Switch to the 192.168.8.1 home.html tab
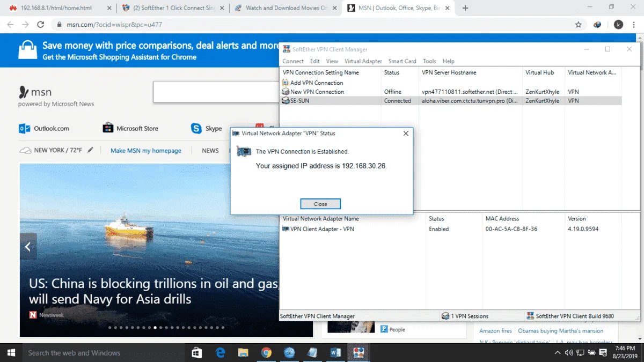The height and width of the screenshot is (362, 644). click(x=56, y=8)
